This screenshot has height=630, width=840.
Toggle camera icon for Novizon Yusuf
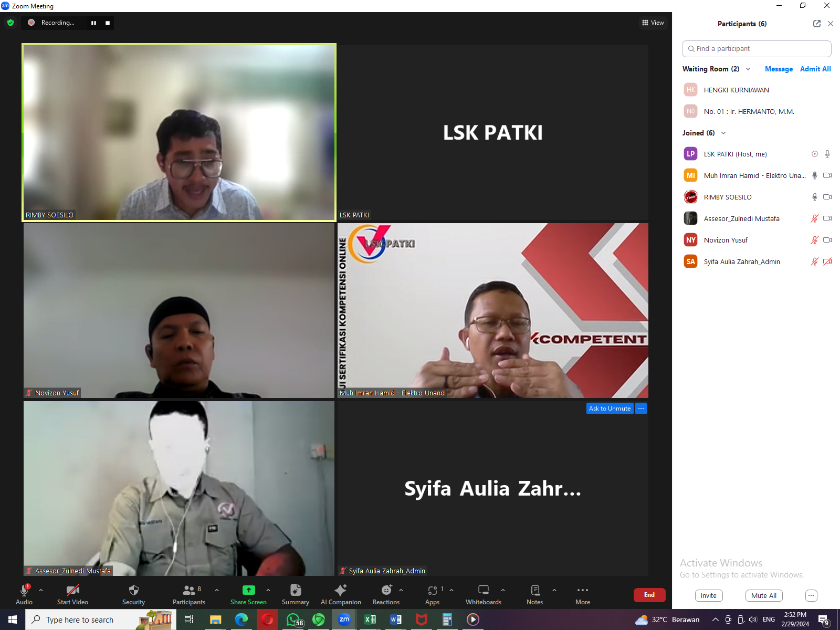827,240
